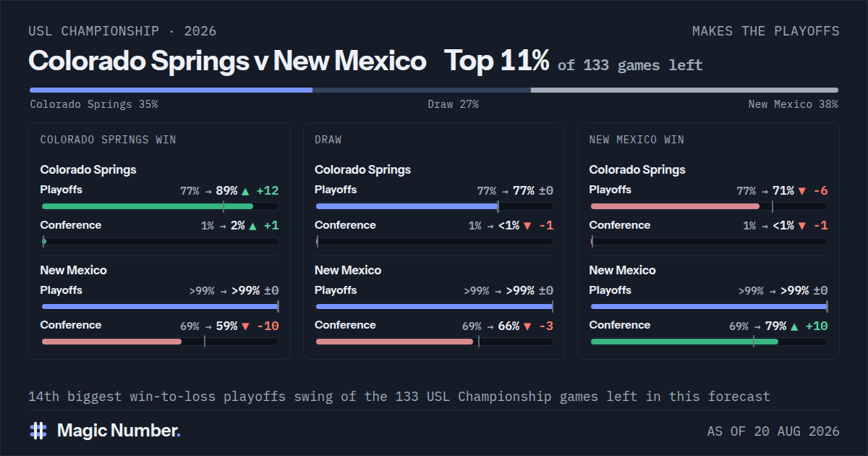Click the New Mexico 38% bar segment
Image resolution: width=868 pixels, height=456 pixels.
point(684,90)
